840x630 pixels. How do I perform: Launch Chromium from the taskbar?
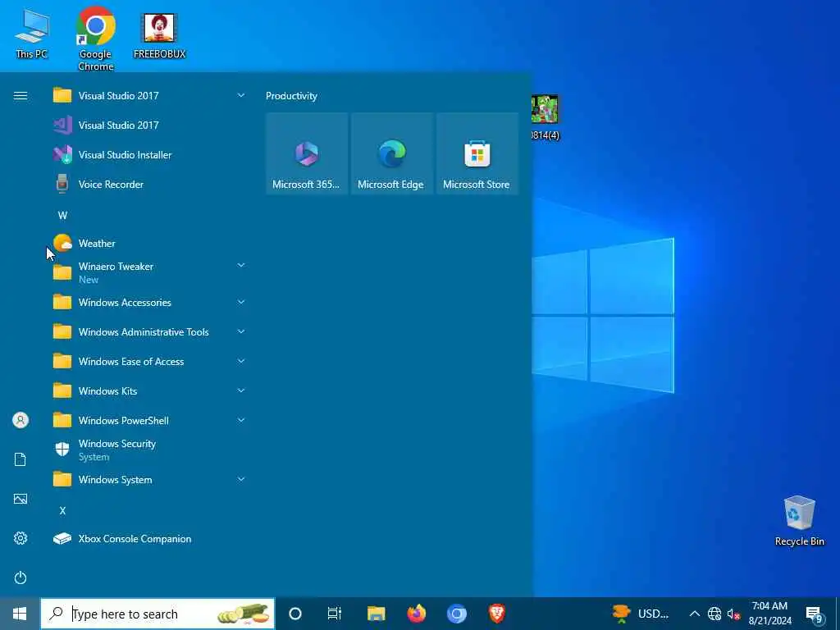pos(456,614)
